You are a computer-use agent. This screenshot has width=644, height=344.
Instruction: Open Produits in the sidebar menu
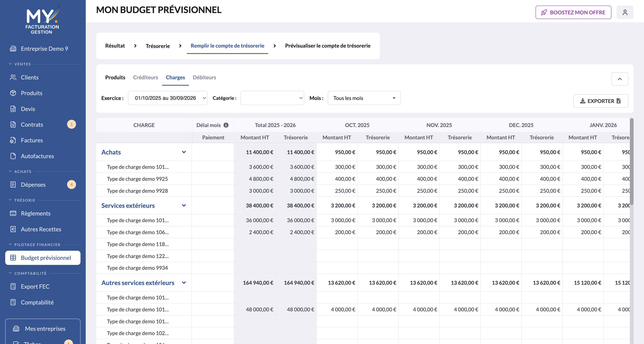coord(31,93)
